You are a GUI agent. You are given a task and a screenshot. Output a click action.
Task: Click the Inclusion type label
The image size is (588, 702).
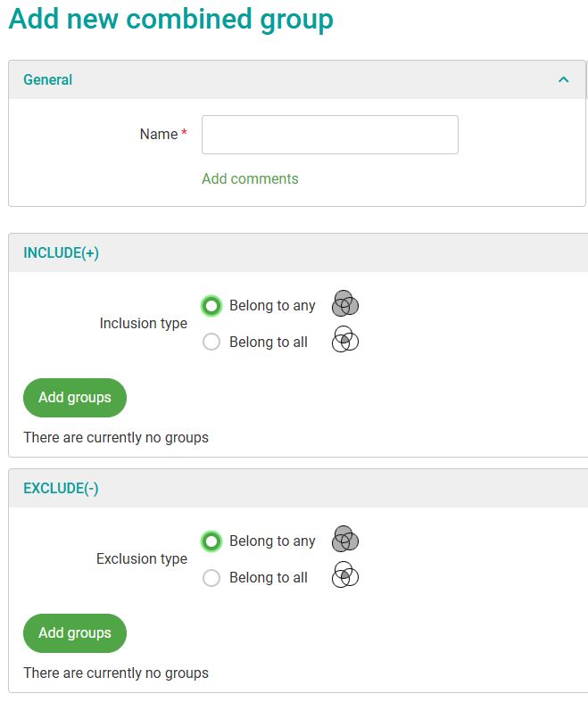click(x=143, y=324)
